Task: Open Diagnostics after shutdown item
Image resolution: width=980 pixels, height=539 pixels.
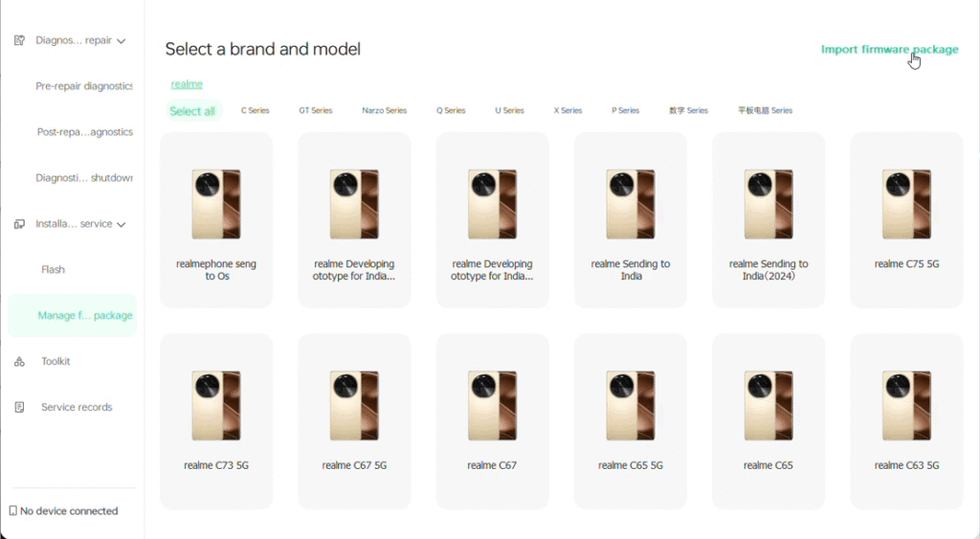Action: tap(84, 177)
